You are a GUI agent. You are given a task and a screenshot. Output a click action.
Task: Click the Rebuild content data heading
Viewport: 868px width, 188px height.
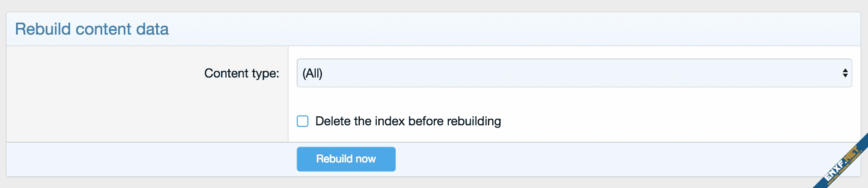click(92, 29)
